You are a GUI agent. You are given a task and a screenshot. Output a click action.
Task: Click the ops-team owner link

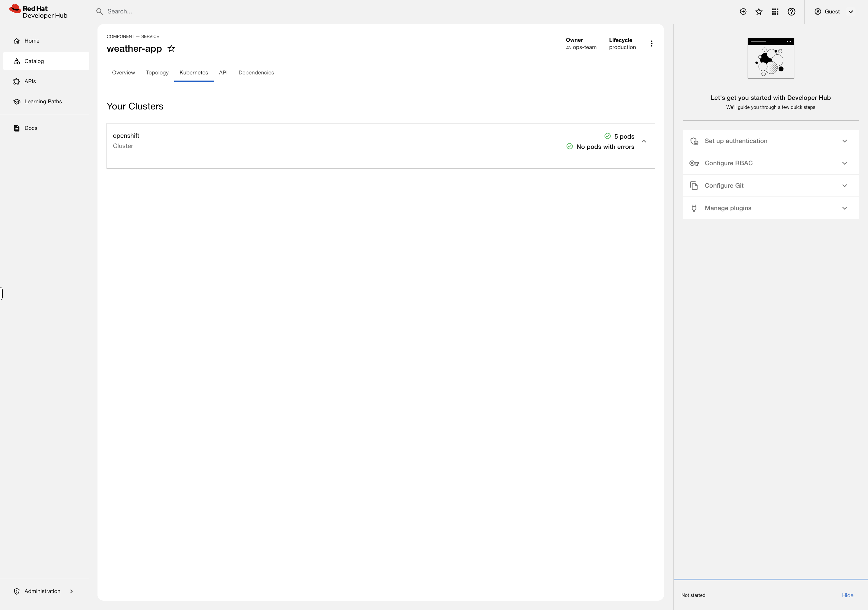(584, 47)
